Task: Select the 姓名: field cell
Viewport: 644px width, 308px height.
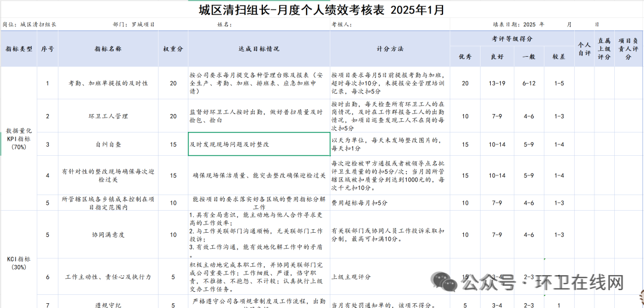Action: coord(225,24)
